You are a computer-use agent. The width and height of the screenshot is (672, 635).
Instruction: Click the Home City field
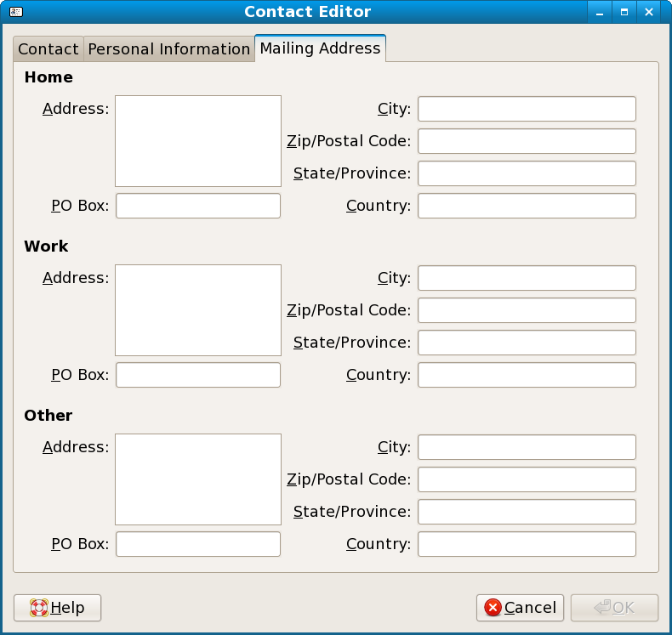[527, 109]
